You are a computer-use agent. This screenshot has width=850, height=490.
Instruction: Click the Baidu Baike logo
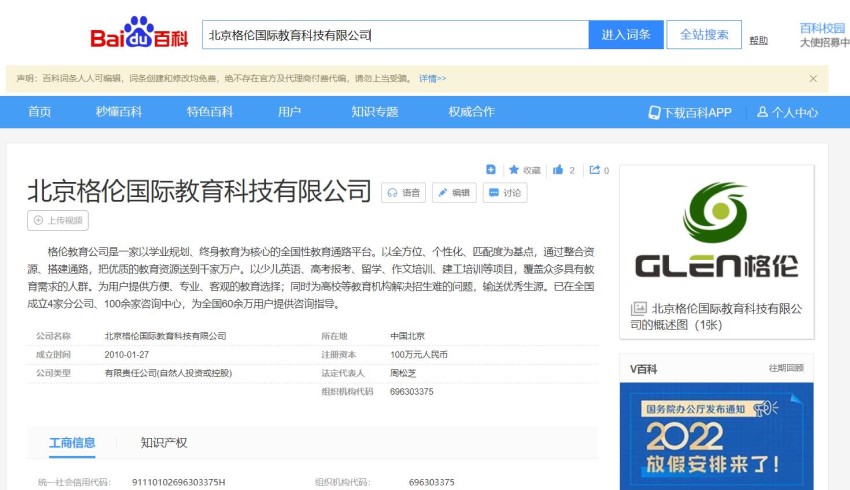139,33
